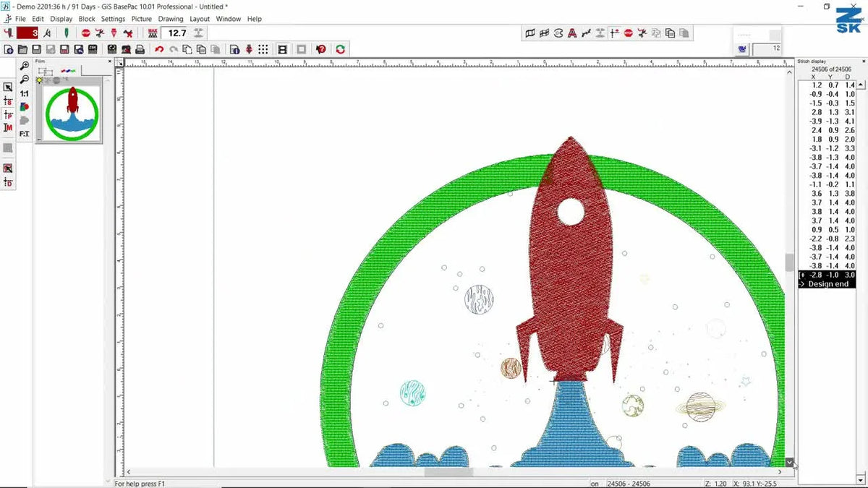Screen dimensions: 868x488
Task: Click stitch row 0.9 0.5 1.0
Action: coord(827,230)
